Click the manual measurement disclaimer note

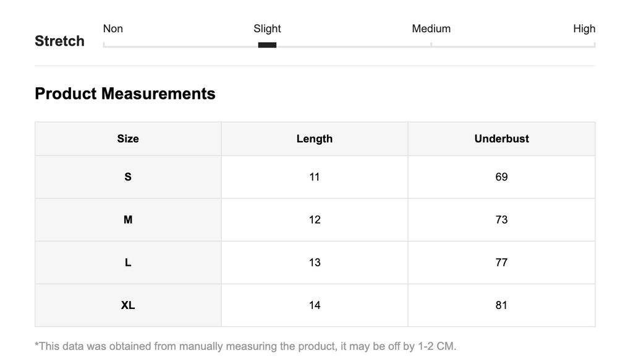coord(245,346)
